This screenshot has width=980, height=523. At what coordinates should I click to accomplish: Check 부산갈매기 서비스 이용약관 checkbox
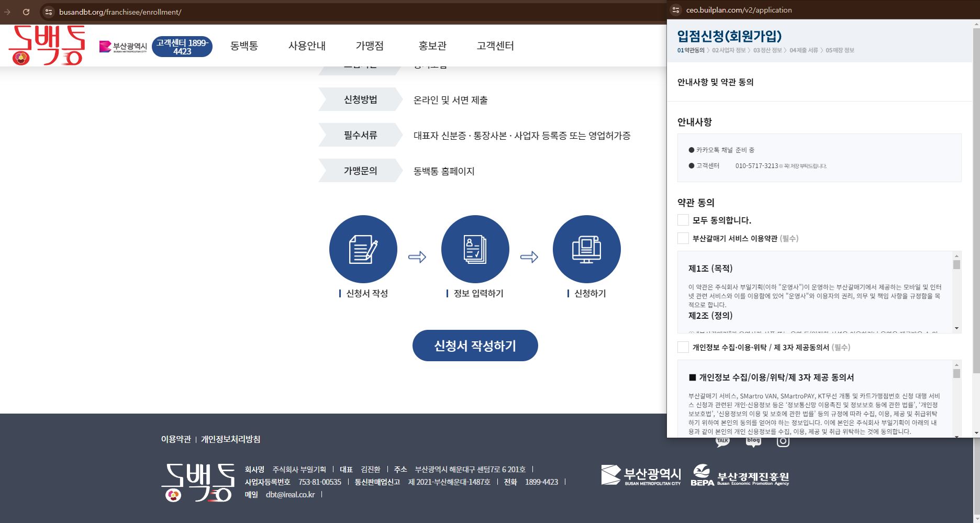683,238
